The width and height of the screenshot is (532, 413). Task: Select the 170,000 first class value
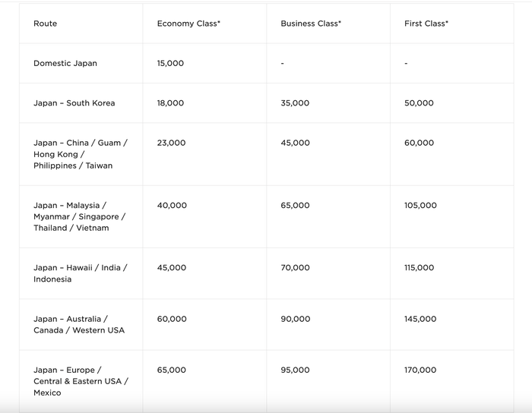tap(420, 370)
